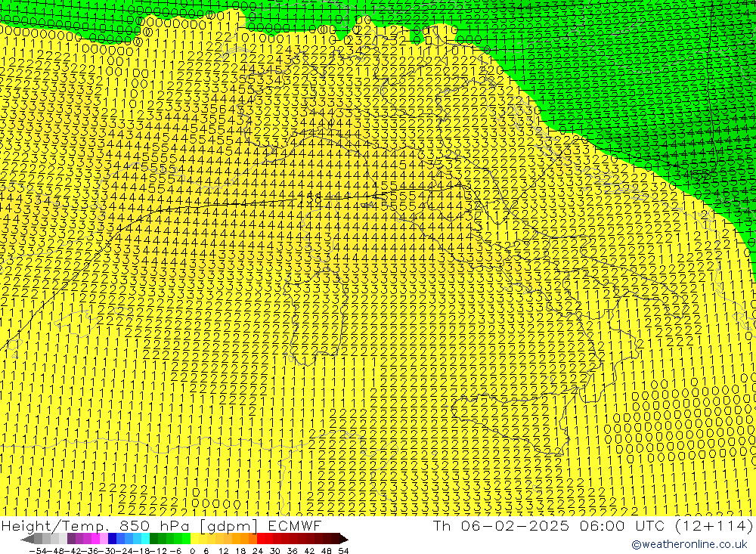Image resolution: width=756 pixels, height=554 pixels.
Task: Open the weatheronline.co.uk copyright link
Action: (x=689, y=544)
